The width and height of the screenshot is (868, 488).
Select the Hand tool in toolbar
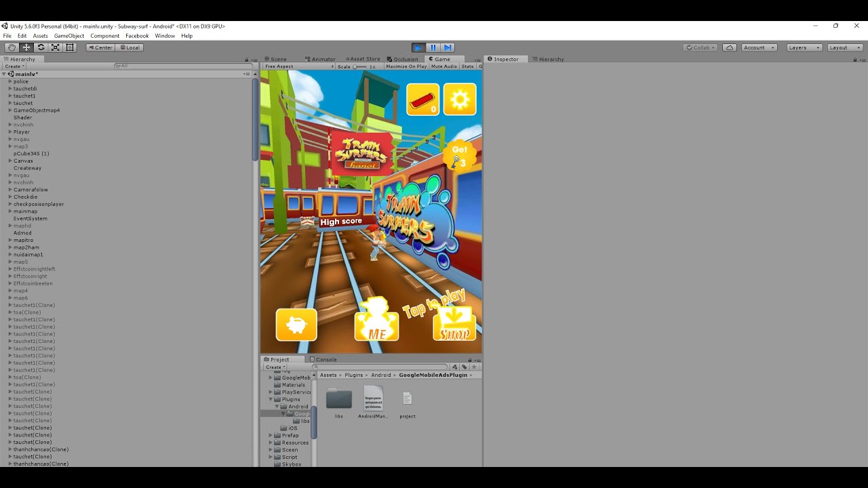tap(12, 47)
